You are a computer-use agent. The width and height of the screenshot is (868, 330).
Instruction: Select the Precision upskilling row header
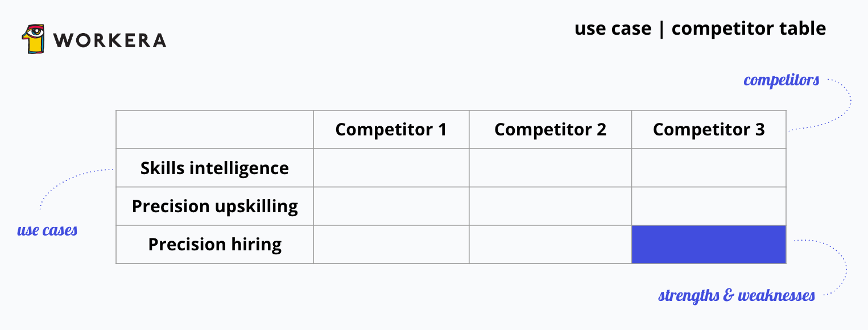point(214,206)
